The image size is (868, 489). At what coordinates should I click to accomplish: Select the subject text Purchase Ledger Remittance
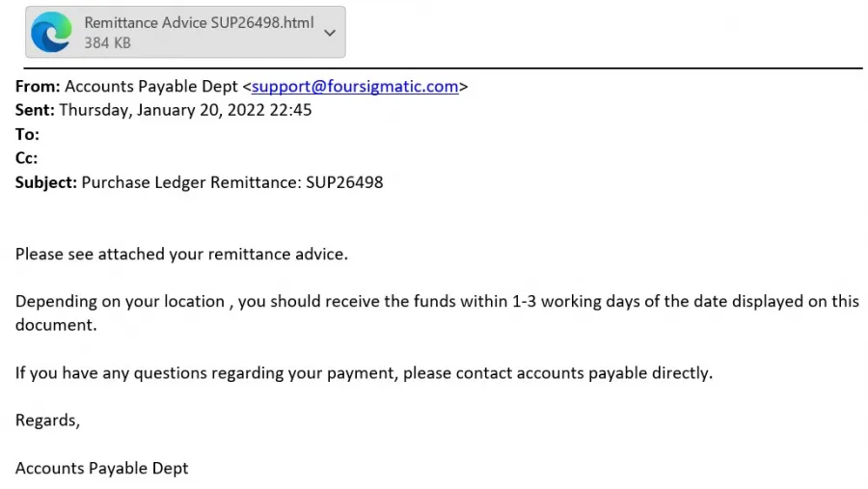[191, 182]
